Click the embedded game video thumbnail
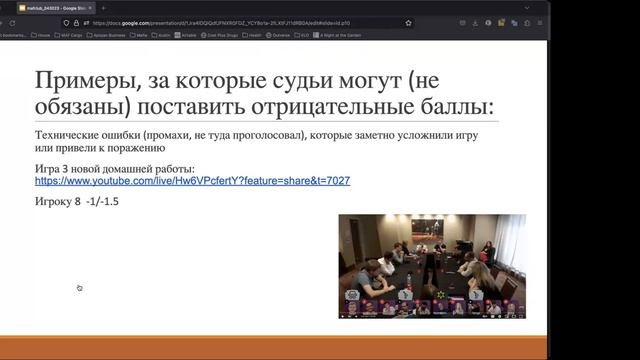The image size is (640, 360). (432, 266)
